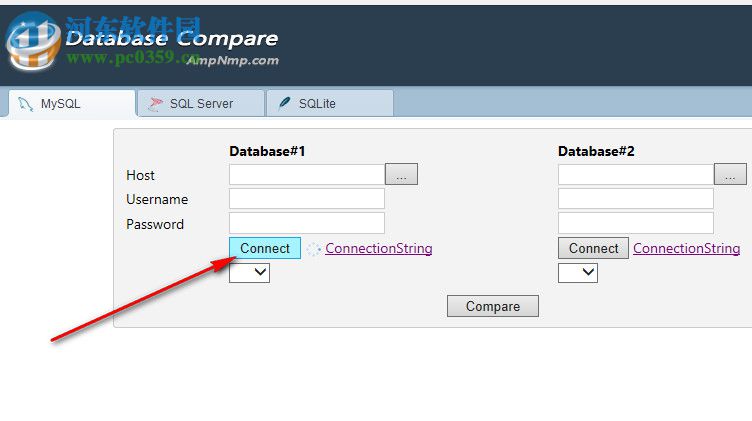Expand the Database#1 database dropdown

249,273
